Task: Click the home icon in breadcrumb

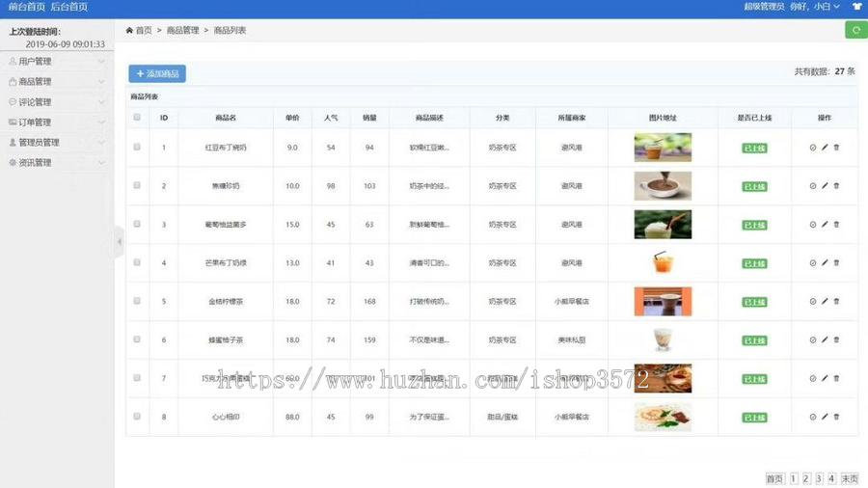Action: 129,31
